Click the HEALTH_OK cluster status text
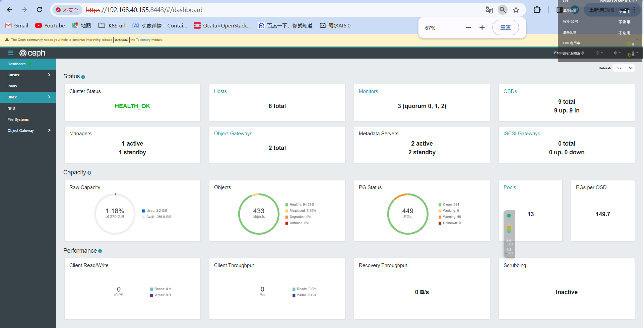This screenshot has height=328, width=644. click(x=132, y=106)
